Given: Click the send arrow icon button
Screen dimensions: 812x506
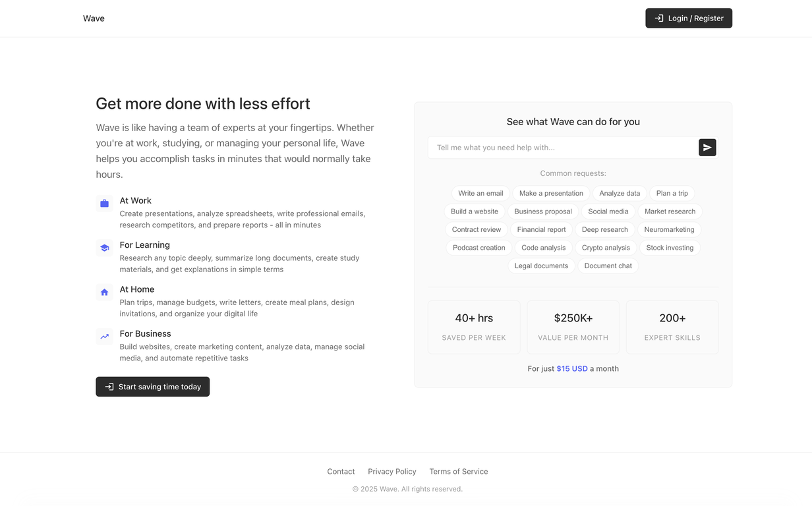Looking at the screenshot, I should click(x=707, y=148).
